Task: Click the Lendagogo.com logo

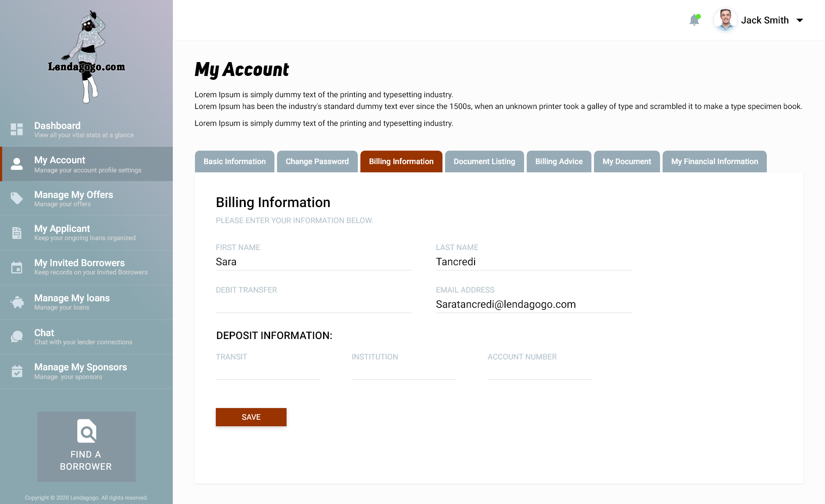Action: (87, 57)
